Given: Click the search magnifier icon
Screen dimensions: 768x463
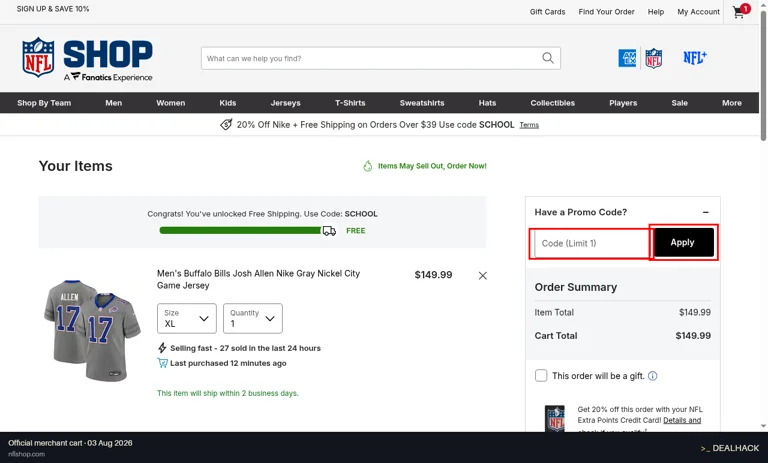Looking at the screenshot, I should (548, 58).
